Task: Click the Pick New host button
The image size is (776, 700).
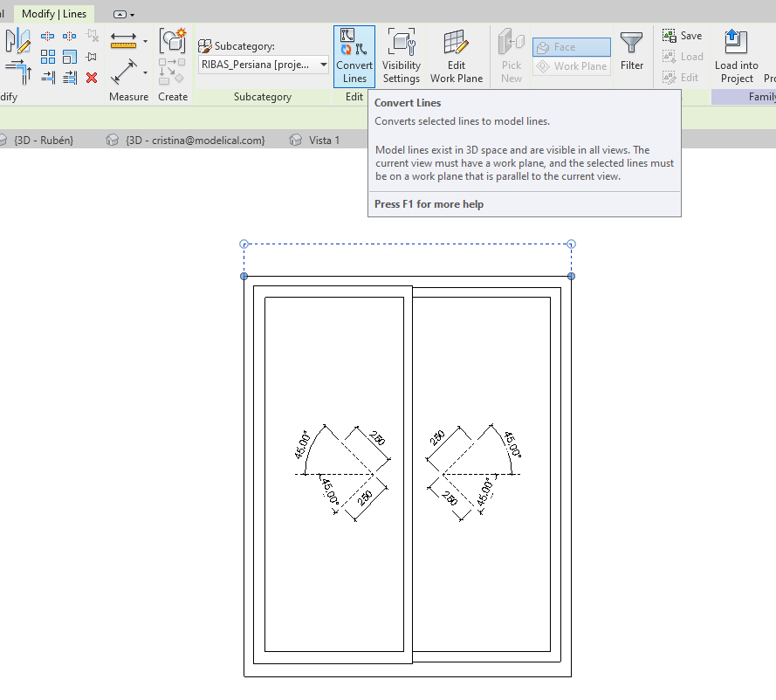Action: coord(512,57)
